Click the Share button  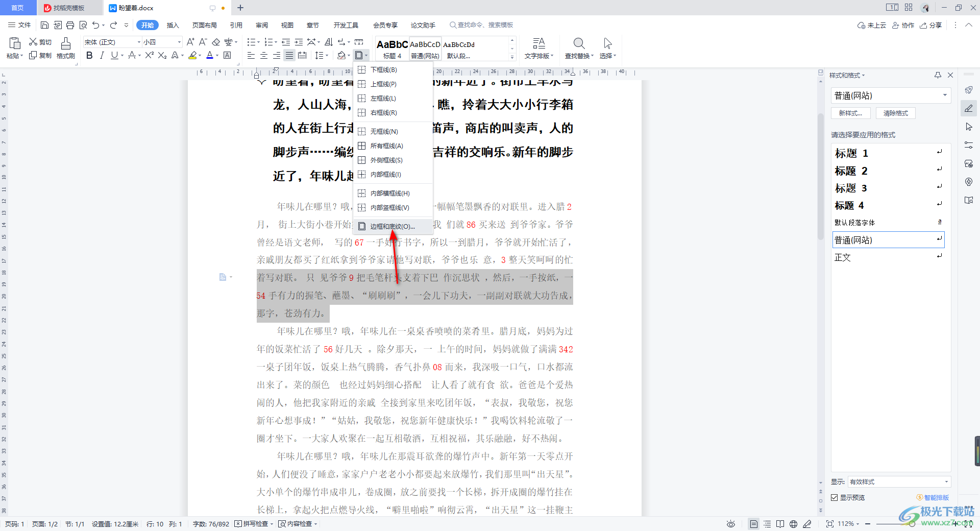click(x=931, y=25)
